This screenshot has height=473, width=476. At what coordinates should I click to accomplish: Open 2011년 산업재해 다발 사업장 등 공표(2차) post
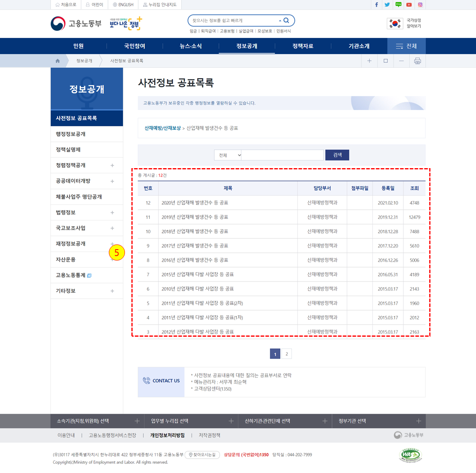202,303
